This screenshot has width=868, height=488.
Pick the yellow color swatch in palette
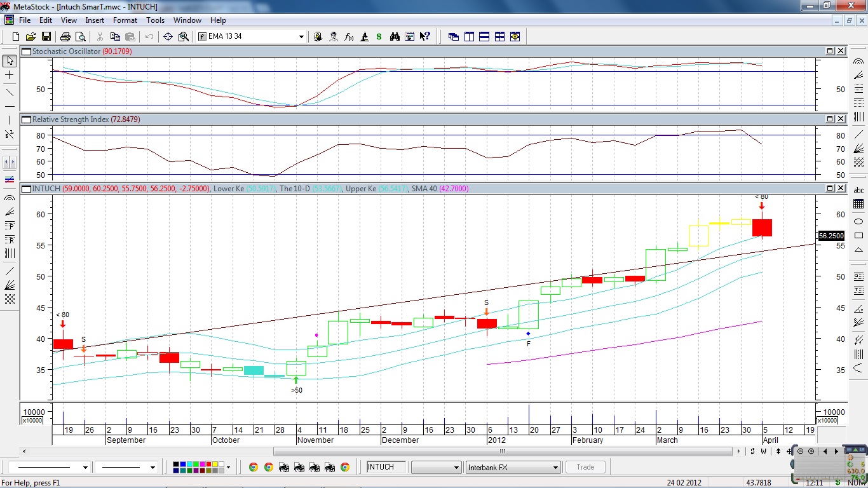pos(215,464)
